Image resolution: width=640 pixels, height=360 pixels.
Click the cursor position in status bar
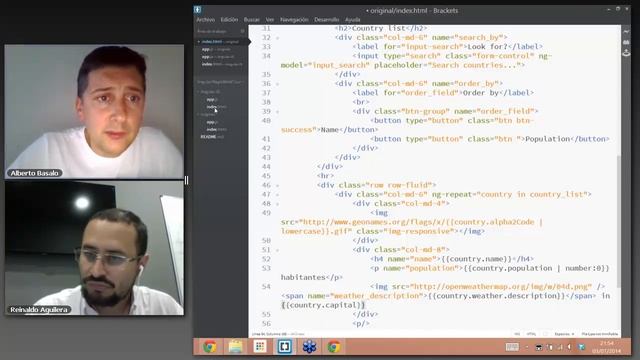tap(269, 334)
